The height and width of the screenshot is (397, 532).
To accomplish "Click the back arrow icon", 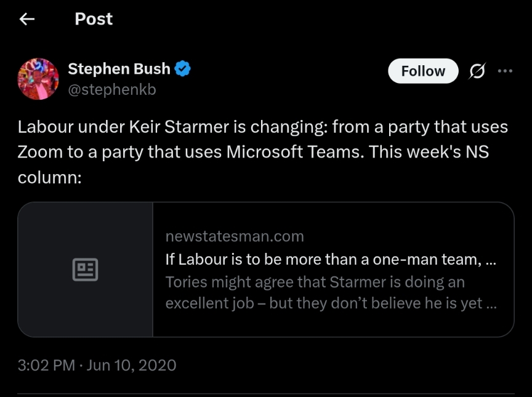I will tap(26, 19).
